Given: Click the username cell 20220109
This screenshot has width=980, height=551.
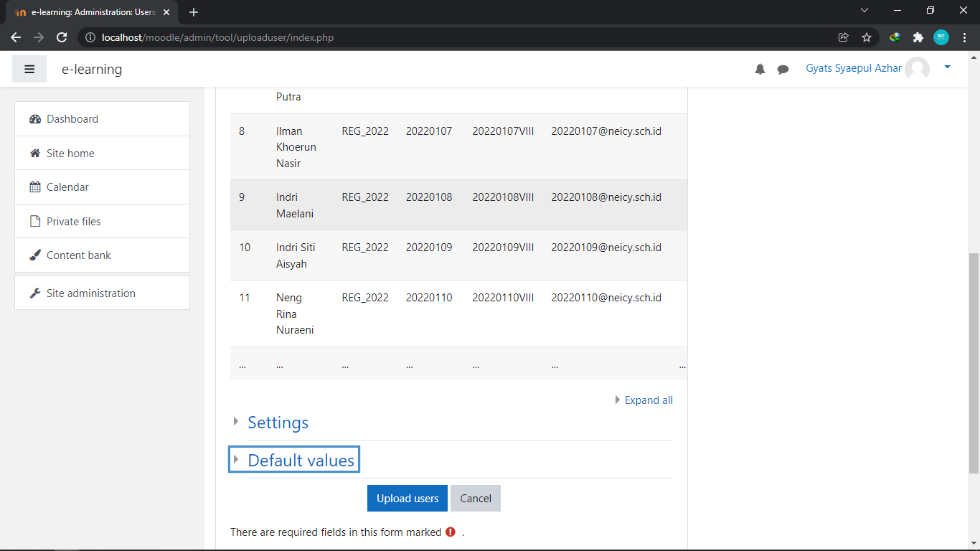Looking at the screenshot, I should tap(429, 248).
